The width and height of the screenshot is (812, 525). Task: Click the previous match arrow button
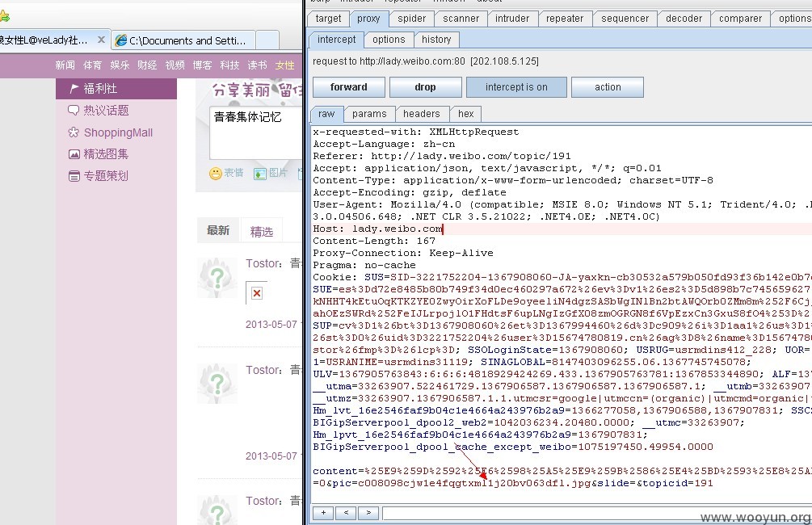346,513
